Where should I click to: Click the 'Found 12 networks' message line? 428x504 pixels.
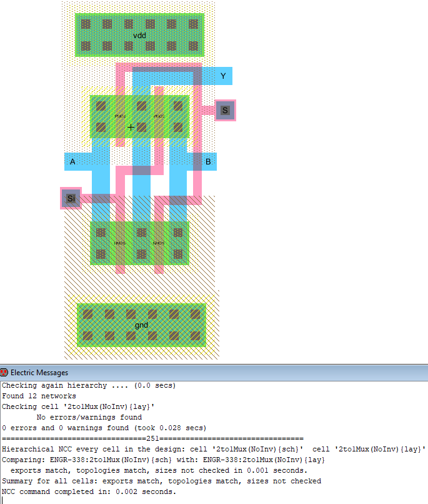[39, 396]
